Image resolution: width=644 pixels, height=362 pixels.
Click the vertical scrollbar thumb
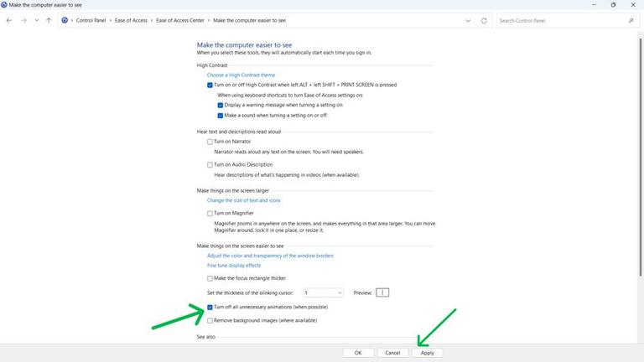[x=641, y=157]
